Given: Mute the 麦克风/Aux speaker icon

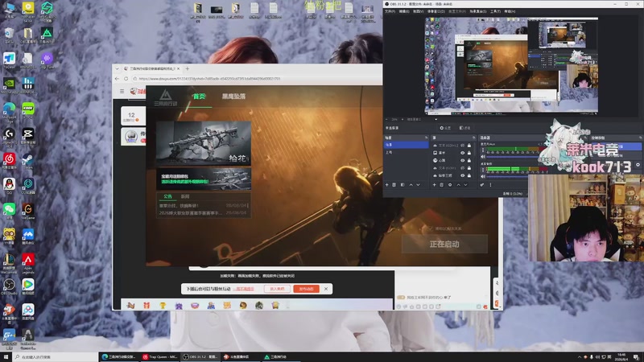Looking at the screenshot, I should [x=483, y=157].
